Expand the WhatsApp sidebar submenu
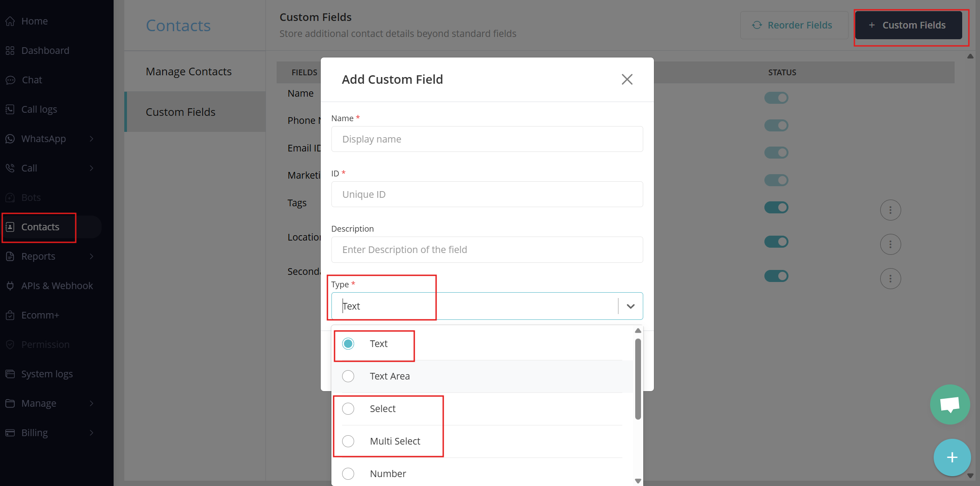 tap(91, 139)
